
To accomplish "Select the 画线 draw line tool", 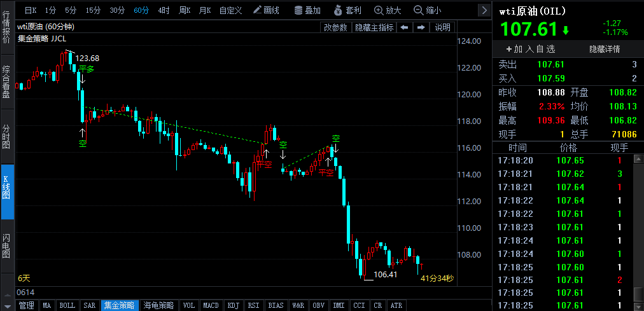I will click(x=266, y=10).
